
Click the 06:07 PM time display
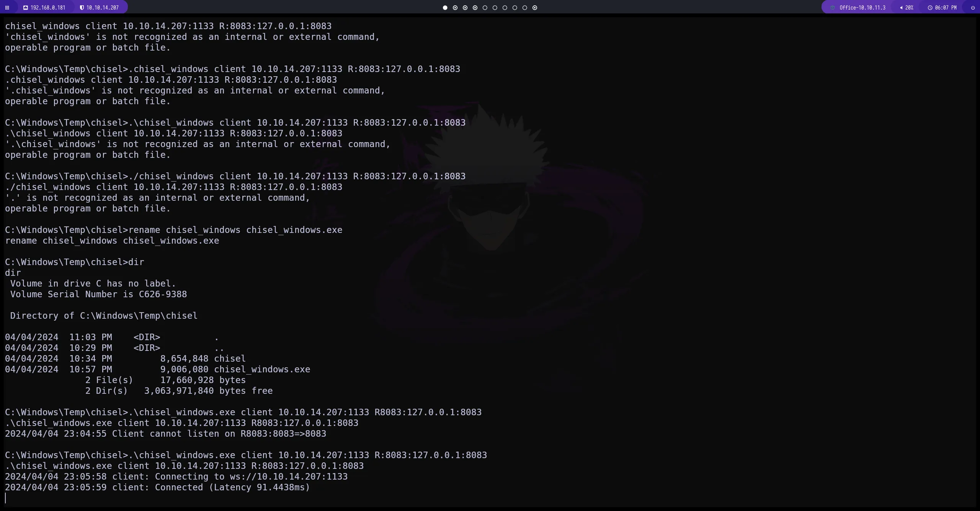coord(946,8)
